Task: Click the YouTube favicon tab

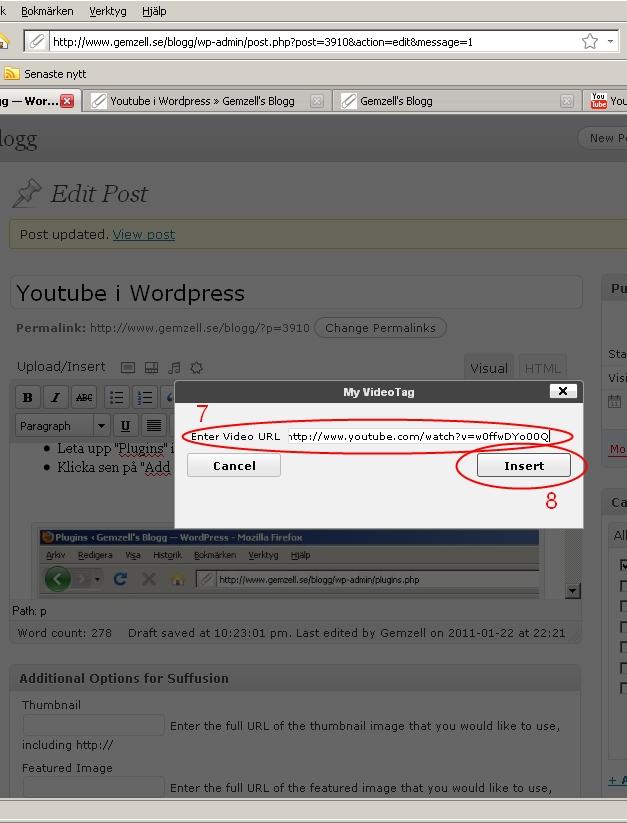Action: click(x=605, y=101)
